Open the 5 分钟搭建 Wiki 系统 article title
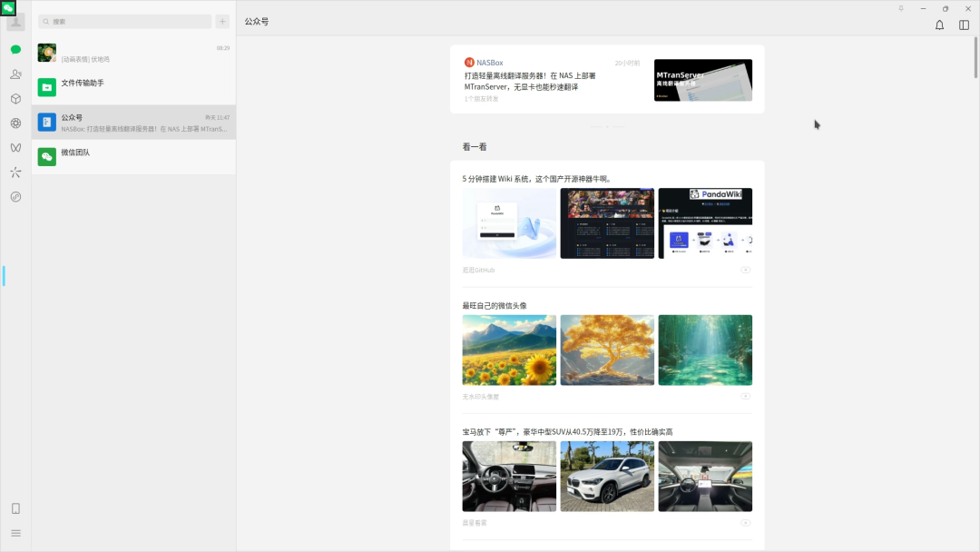Image resolution: width=980 pixels, height=552 pixels. point(537,179)
